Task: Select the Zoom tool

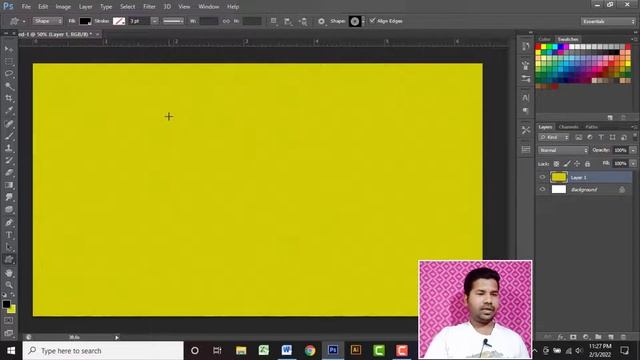Action: (x=9, y=285)
